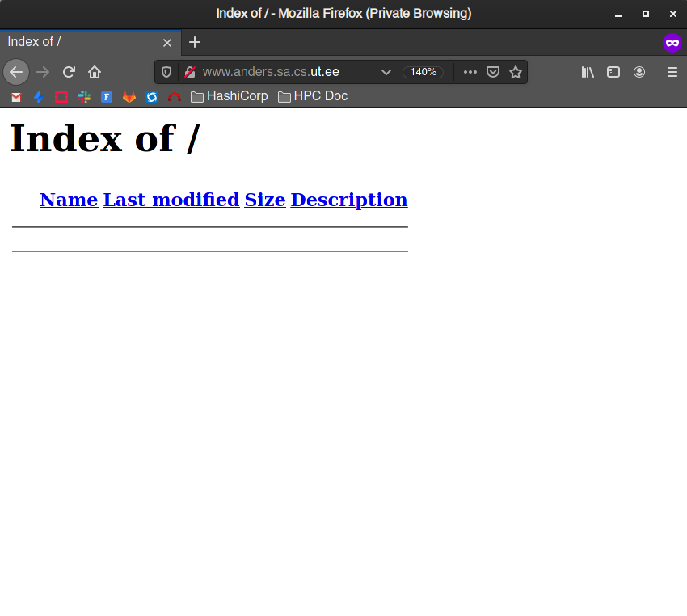Click the tracking protection toggle icon
Viewport: 687px width, 616px height.
[x=166, y=72]
